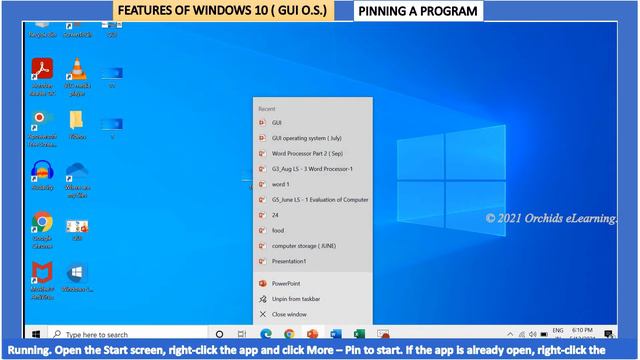The height and width of the screenshot is (360, 640).
Task: Click 'PowerPoint' in the jump list
Action: pyautogui.click(x=313, y=283)
